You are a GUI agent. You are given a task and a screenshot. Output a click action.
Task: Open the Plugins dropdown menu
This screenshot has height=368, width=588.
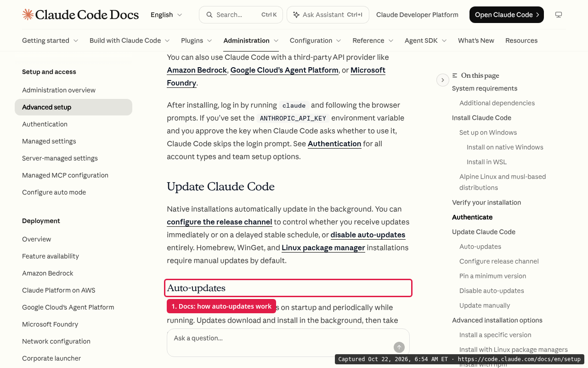coord(197,40)
